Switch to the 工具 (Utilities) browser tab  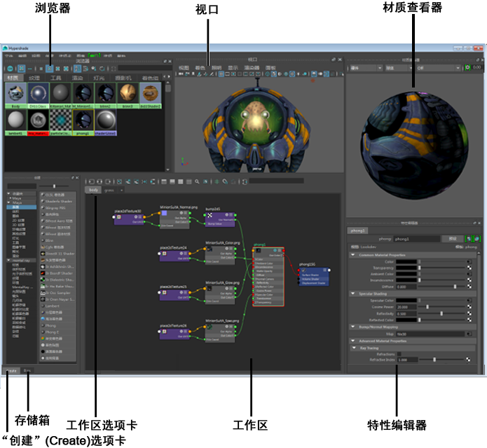coord(56,78)
